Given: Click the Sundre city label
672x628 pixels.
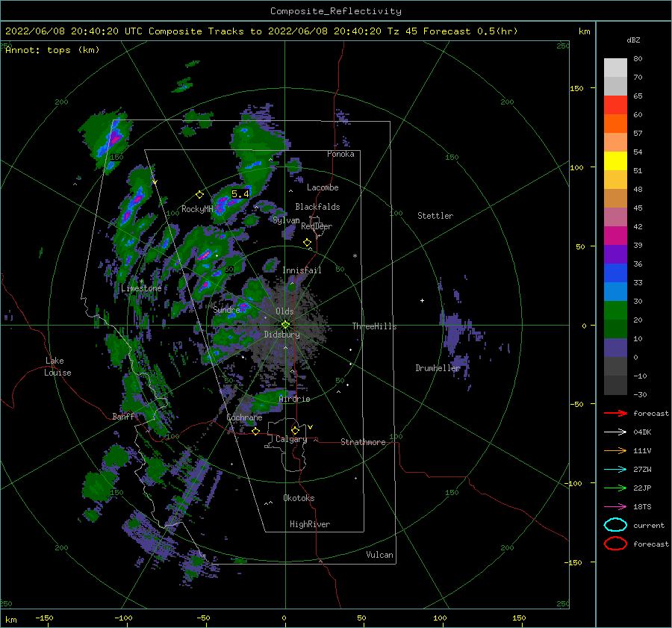Looking at the screenshot, I should [226, 309].
